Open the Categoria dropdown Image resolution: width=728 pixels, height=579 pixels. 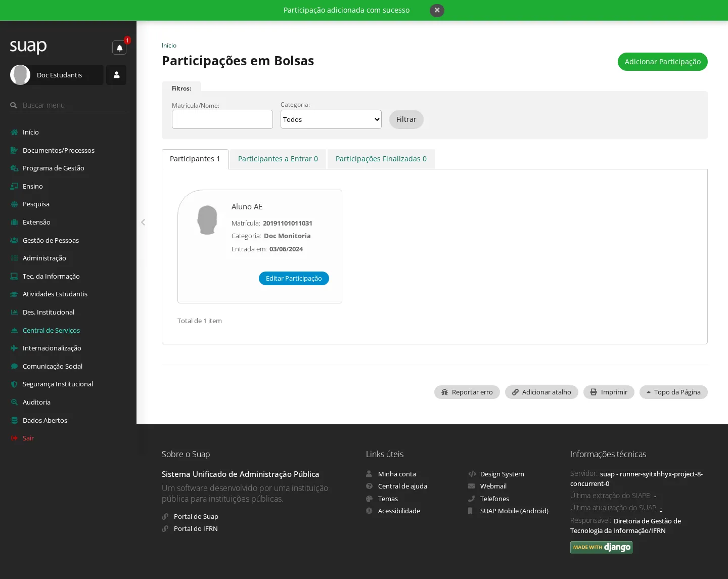tap(331, 119)
